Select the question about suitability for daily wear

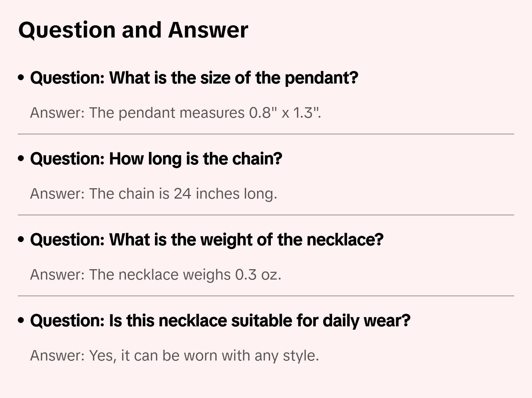(220, 320)
